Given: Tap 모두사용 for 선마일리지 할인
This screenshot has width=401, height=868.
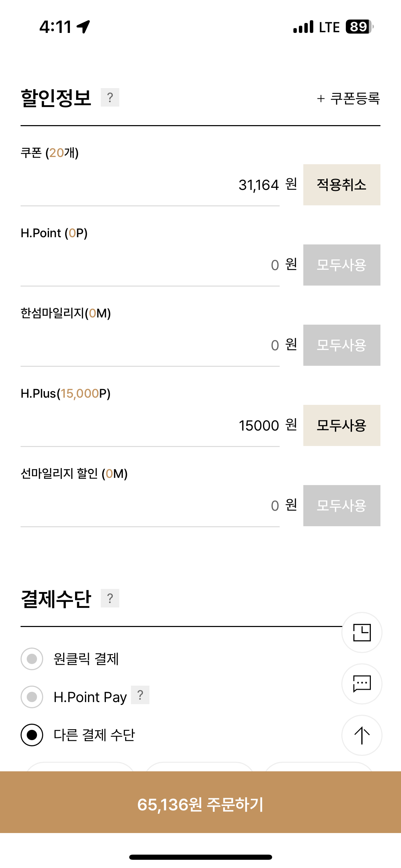Looking at the screenshot, I should pos(341,506).
